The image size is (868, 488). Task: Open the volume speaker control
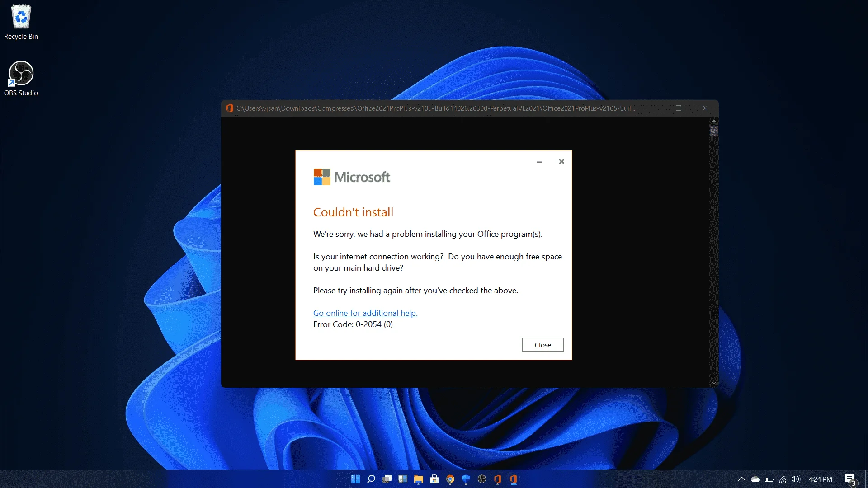(x=796, y=479)
